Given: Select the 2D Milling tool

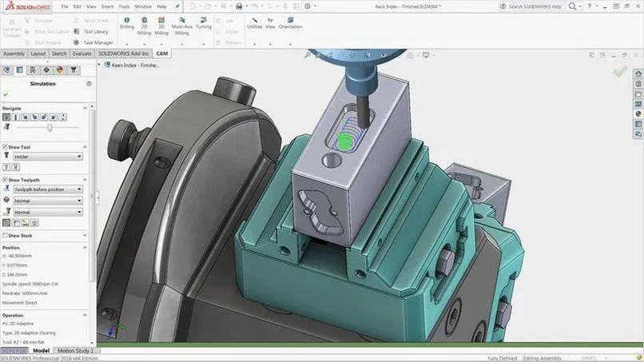Looking at the screenshot, I should [145, 22].
